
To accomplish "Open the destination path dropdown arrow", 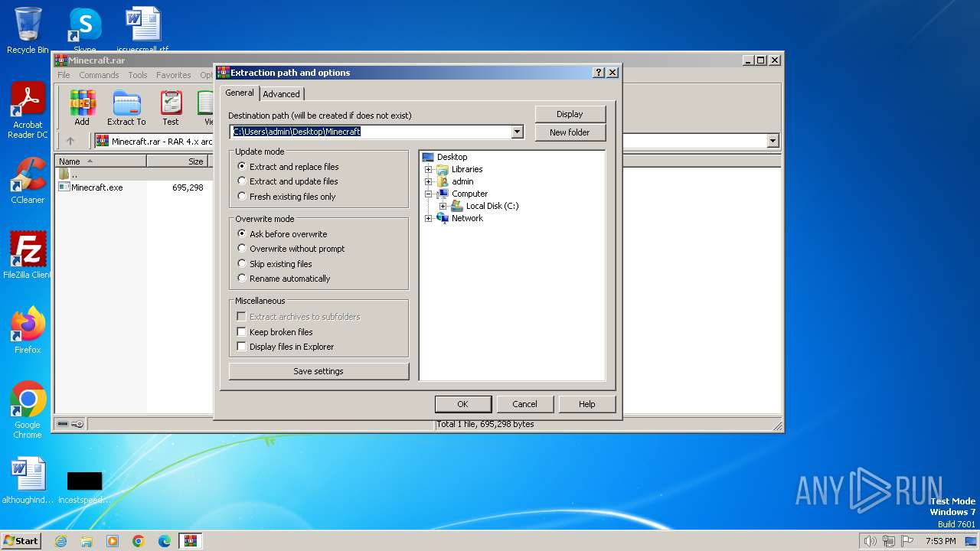I will point(518,132).
